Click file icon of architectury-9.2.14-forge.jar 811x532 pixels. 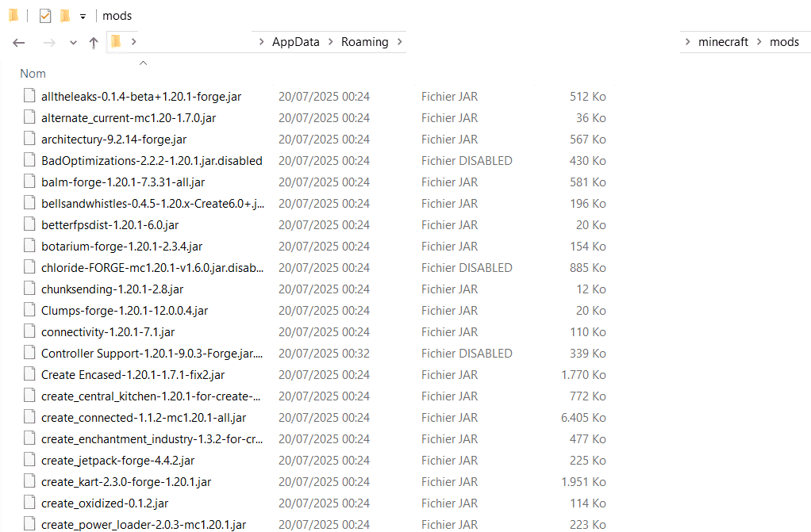pos(29,139)
